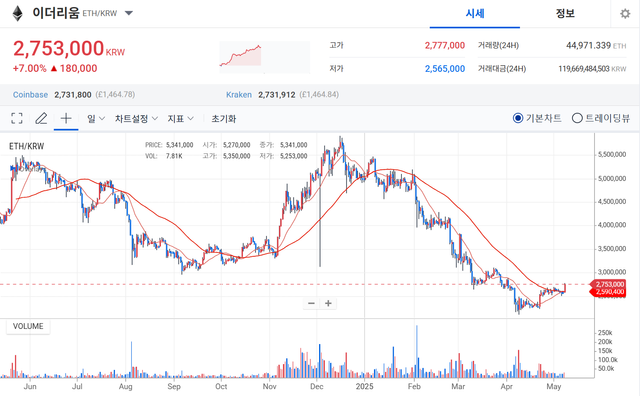The height and width of the screenshot is (396, 640).
Task: Switch to the 정보 tab
Action: [x=565, y=13]
